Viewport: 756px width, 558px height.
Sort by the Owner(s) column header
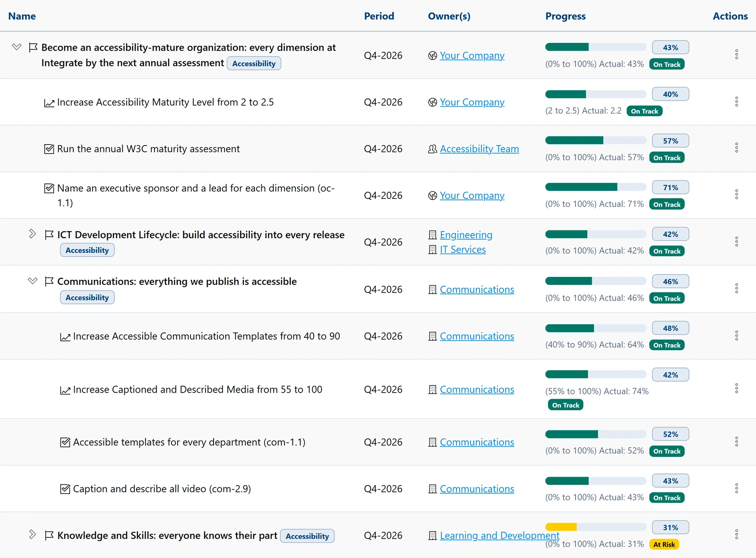tap(449, 16)
